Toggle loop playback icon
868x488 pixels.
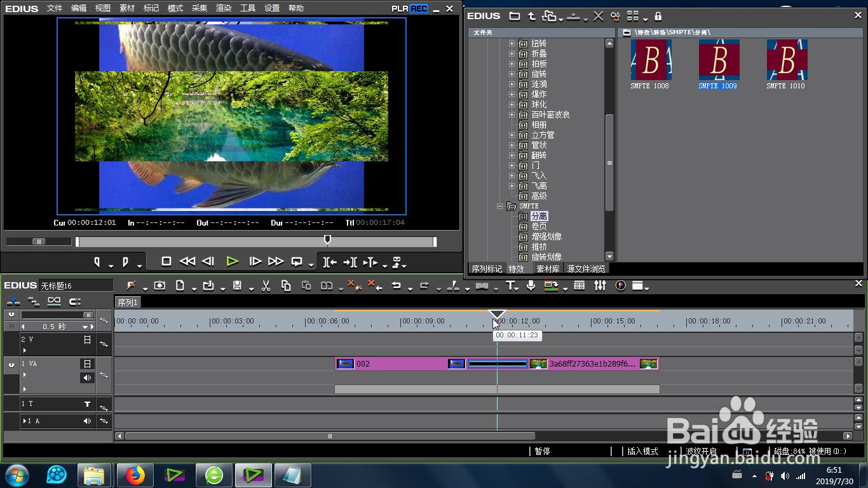pyautogui.click(x=297, y=261)
